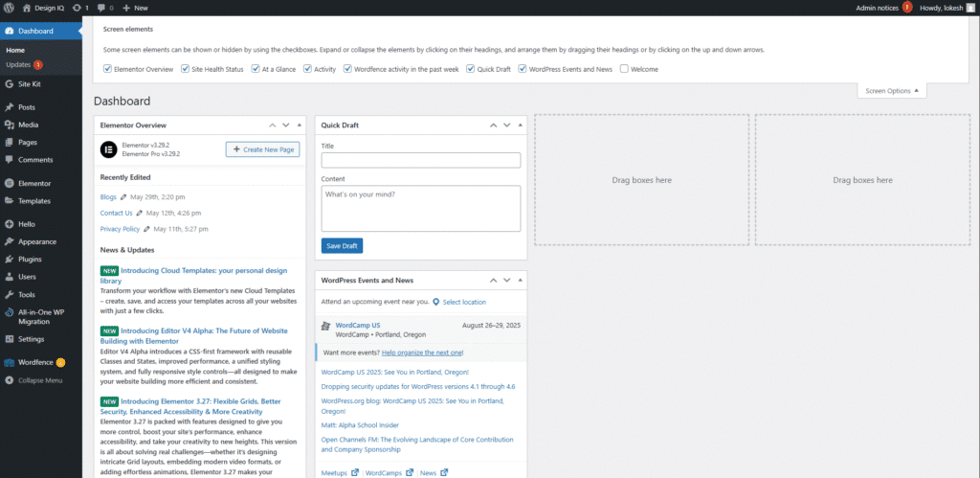Screen dimensions: 980x478
Task: Enable the Welcome checkbox
Action: pos(624,69)
